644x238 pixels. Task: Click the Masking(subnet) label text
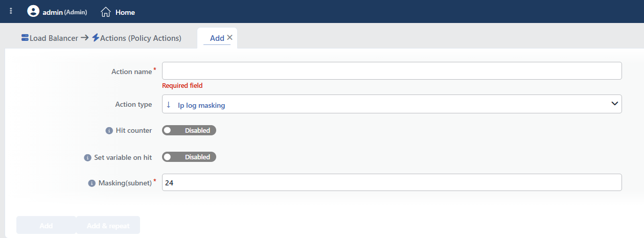pyautogui.click(x=125, y=183)
